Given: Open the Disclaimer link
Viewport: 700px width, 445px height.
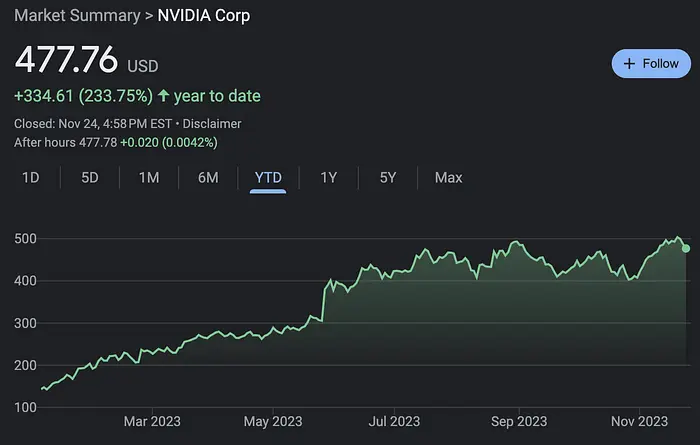Looking at the screenshot, I should [x=212, y=124].
